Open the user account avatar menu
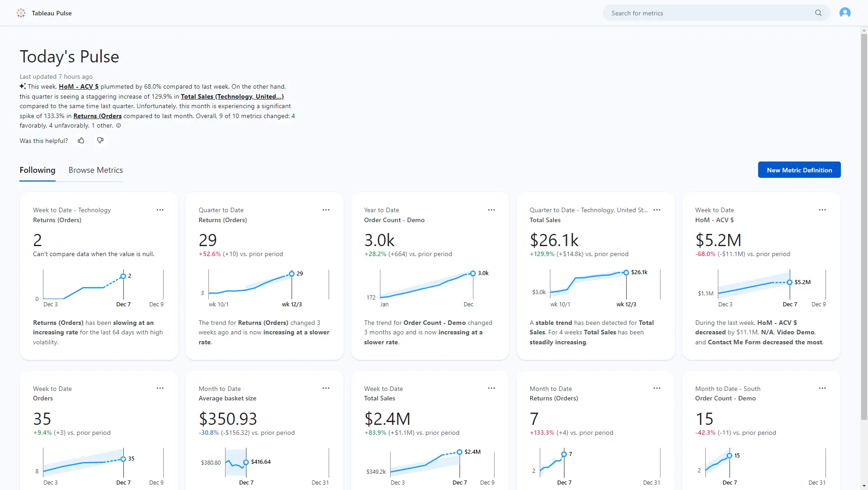Viewport: 868px width, 490px height. 845,13
